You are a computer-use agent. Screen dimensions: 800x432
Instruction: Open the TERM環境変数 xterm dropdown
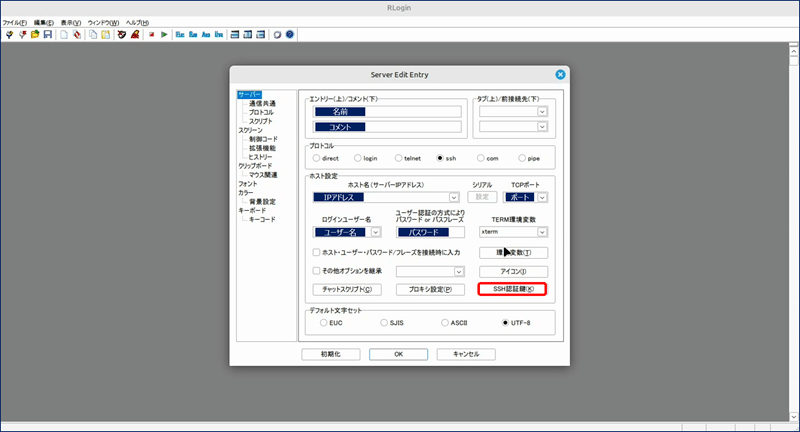pyautogui.click(x=542, y=232)
